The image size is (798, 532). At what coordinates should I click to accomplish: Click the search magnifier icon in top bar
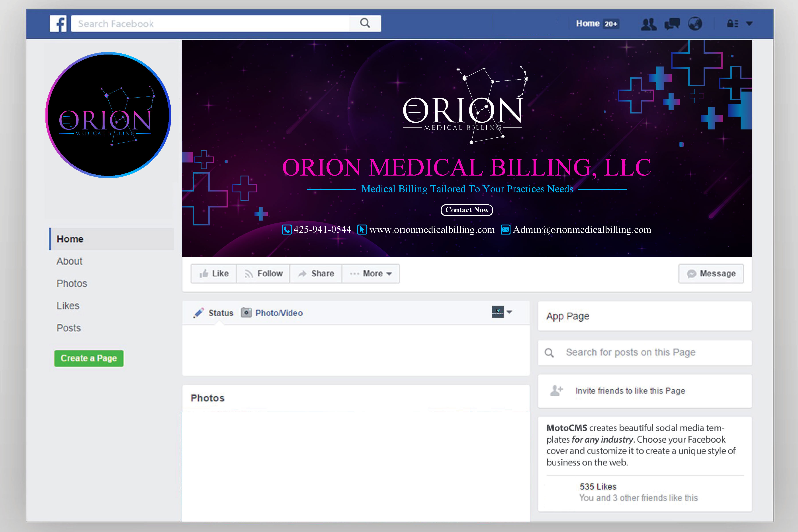[365, 23]
